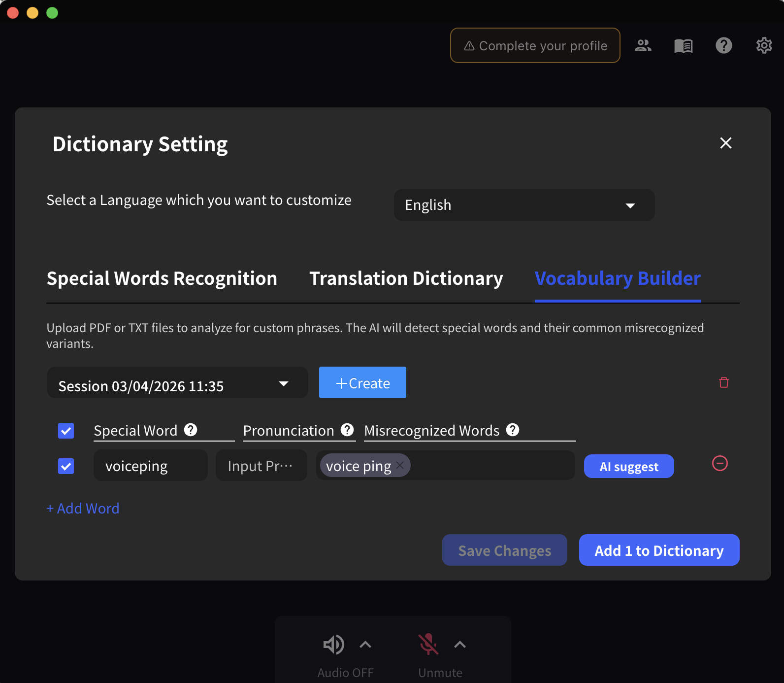
Task: Switch to Special Words Recognition tab
Action: (x=162, y=278)
